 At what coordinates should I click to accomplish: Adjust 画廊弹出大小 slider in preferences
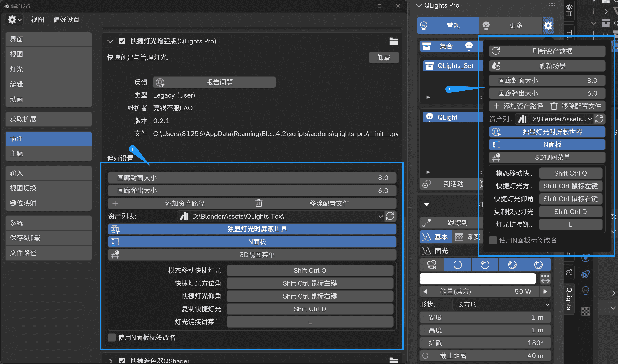pos(252,190)
